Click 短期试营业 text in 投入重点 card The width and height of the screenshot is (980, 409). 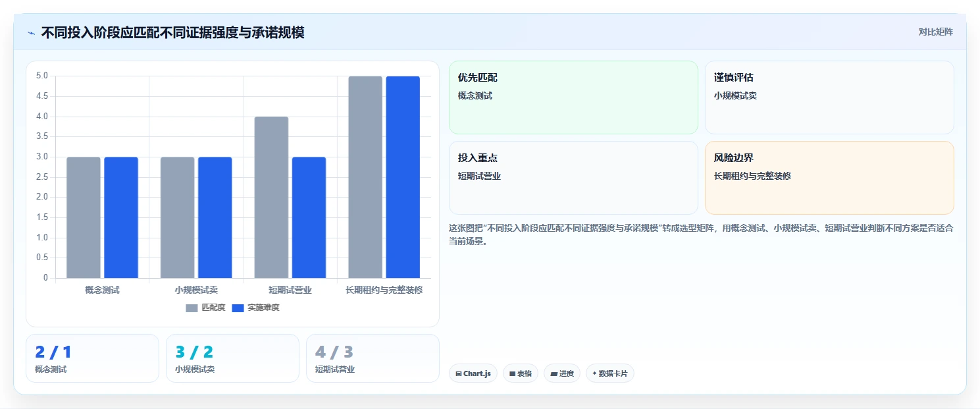[x=479, y=176]
